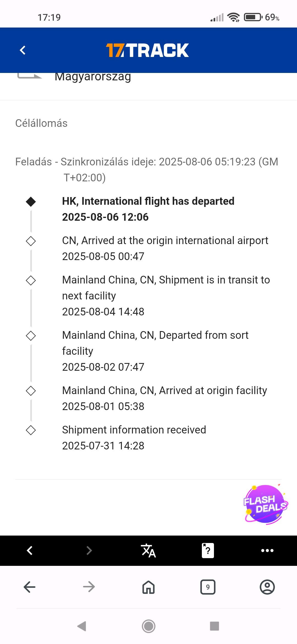Screen dimensions: 297x644
Task: Open the three-dot more options menu
Action: 267,550
